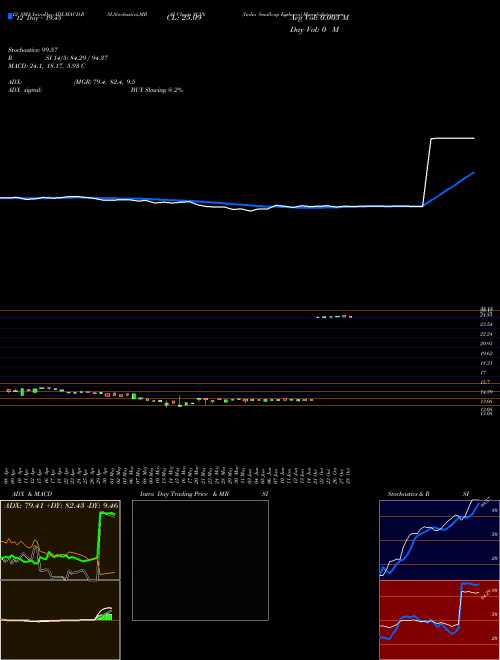Click the 'Day Vol: 0 M' label

[x=314, y=30]
